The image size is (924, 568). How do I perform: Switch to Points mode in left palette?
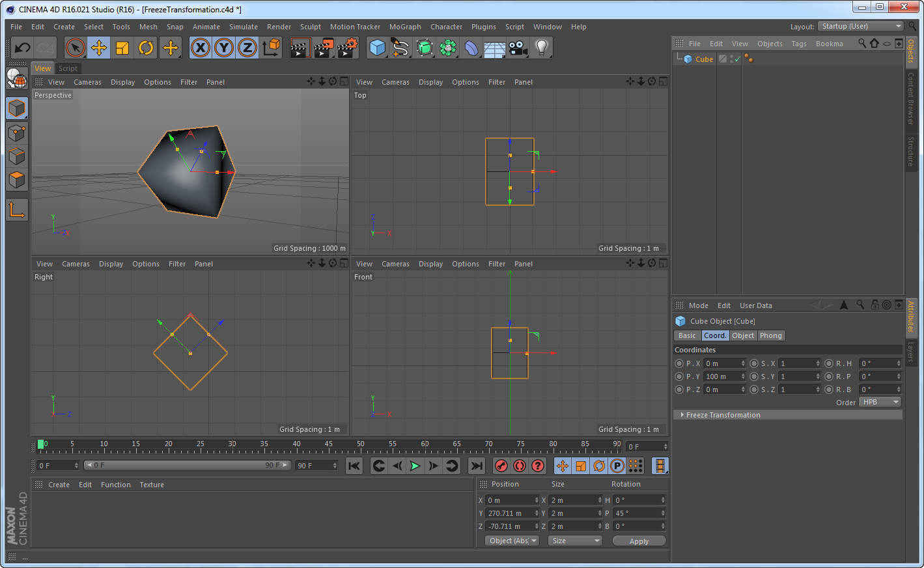point(17,132)
